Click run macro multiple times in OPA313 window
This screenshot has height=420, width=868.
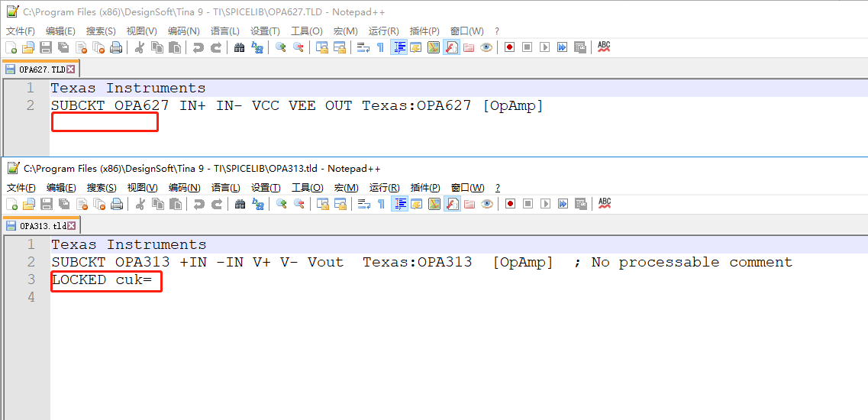(563, 204)
